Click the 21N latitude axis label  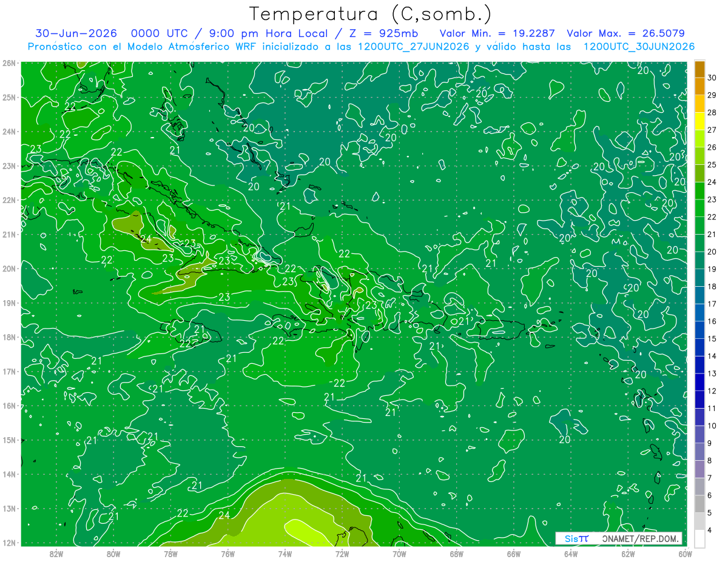point(9,234)
